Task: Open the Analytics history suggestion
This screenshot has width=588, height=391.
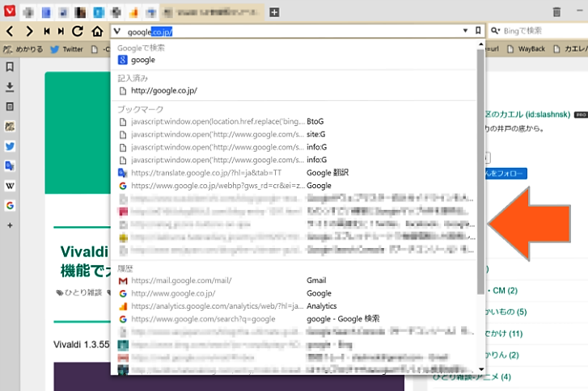Action: (294, 306)
